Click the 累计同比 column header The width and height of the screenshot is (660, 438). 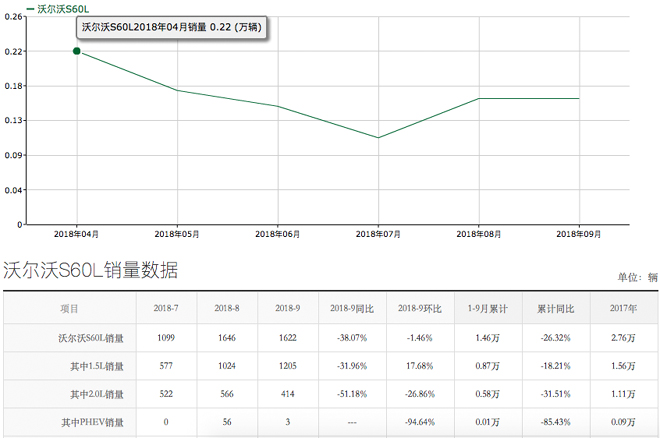click(x=556, y=309)
